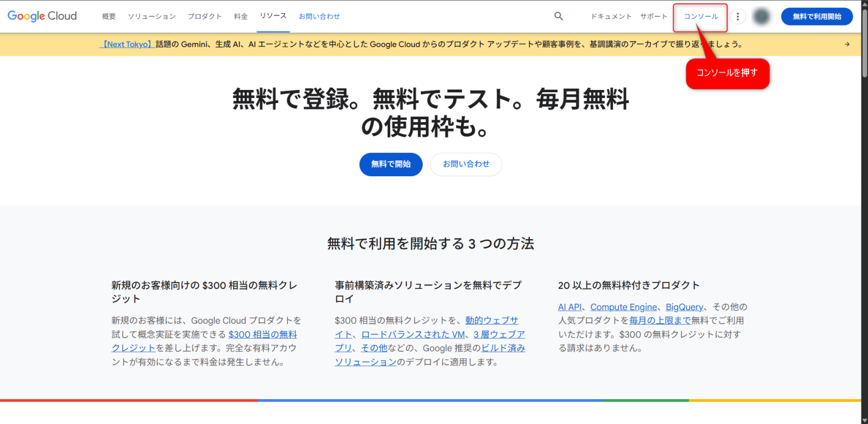Follow the Compute Engine link
Screen dimensions: 868x424
tap(623, 307)
